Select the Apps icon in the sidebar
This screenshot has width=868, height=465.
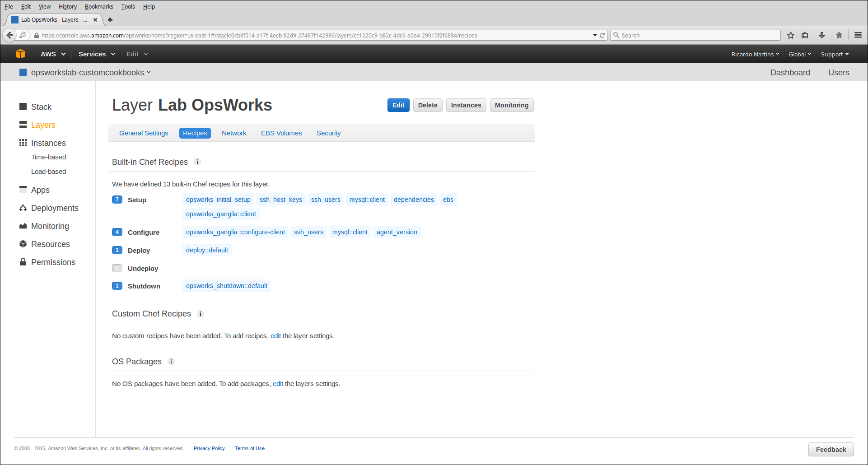(23, 190)
